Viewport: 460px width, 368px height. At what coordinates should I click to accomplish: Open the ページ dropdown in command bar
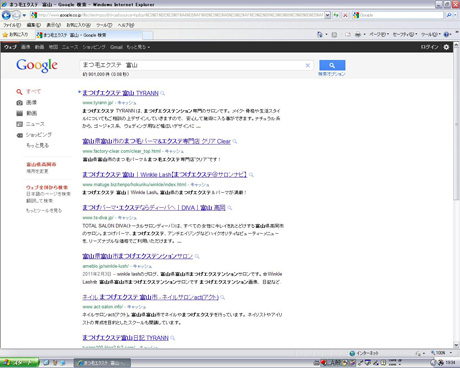[379, 34]
